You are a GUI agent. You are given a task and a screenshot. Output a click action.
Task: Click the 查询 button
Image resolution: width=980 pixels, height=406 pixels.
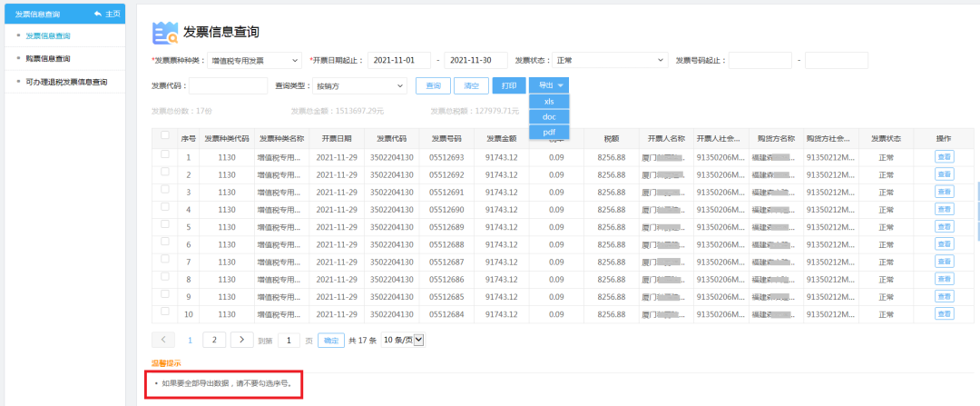coord(433,85)
